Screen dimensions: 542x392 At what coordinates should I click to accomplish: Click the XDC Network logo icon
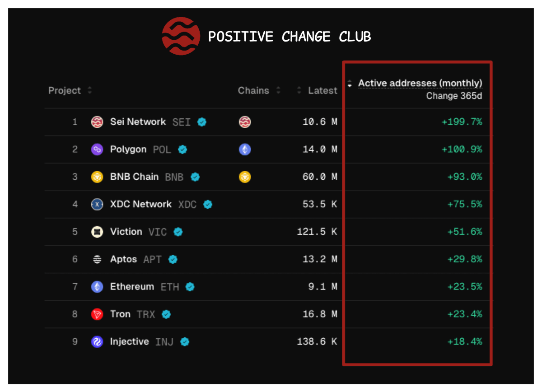click(97, 205)
